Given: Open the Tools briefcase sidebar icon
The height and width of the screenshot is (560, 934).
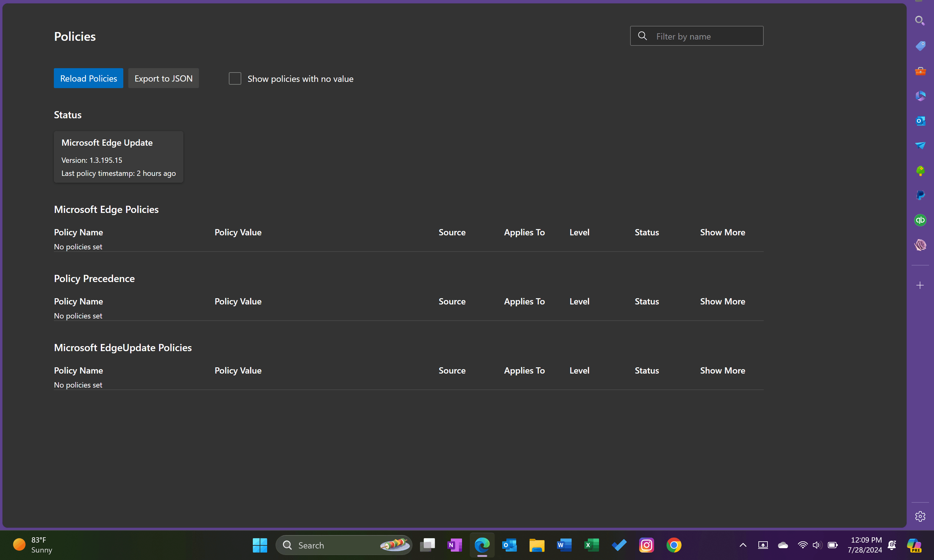Looking at the screenshot, I should (920, 71).
